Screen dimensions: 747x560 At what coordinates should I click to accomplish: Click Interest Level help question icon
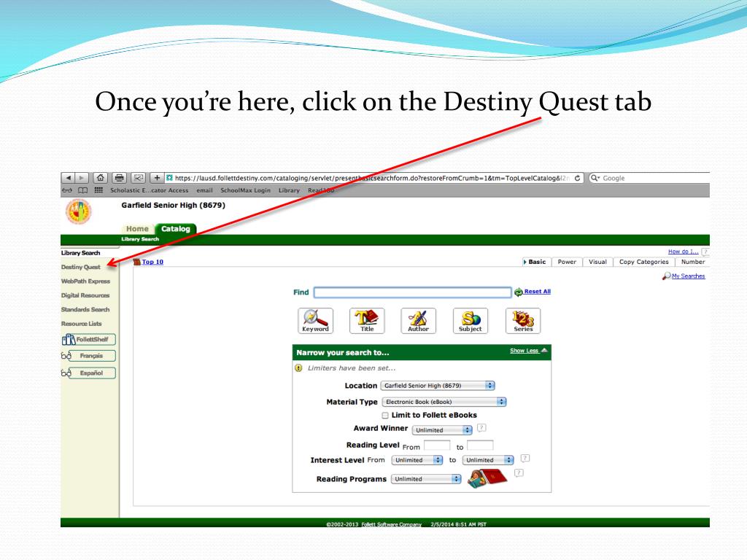pyautogui.click(x=525, y=458)
